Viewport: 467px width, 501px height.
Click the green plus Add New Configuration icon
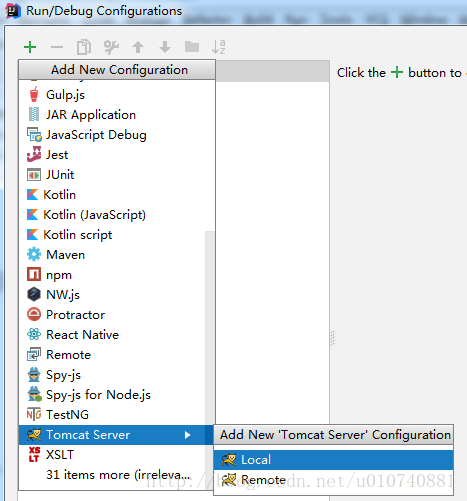pos(30,47)
